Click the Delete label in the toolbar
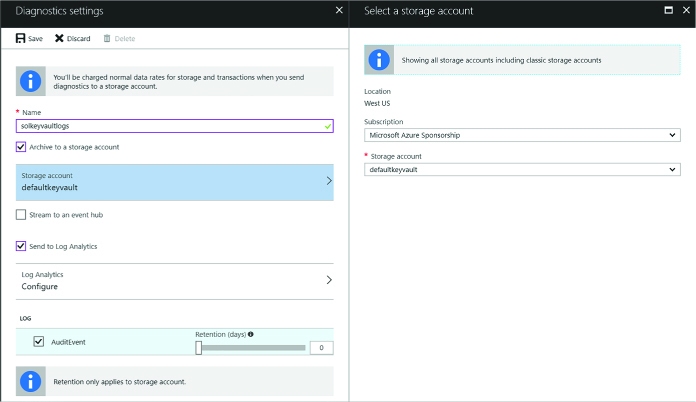Image resolution: width=696 pixels, height=402 pixels. 125,39
